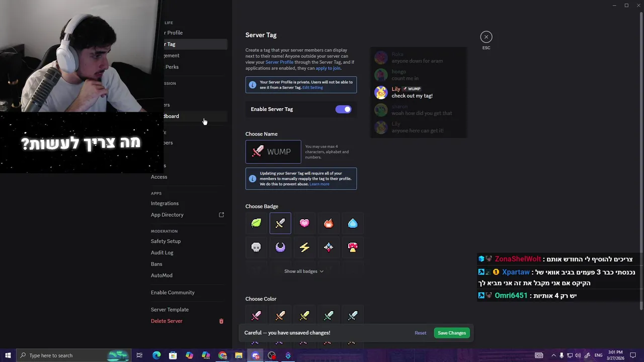Open the volume tray icon
This screenshot has width=644, height=362.
pos(578,355)
